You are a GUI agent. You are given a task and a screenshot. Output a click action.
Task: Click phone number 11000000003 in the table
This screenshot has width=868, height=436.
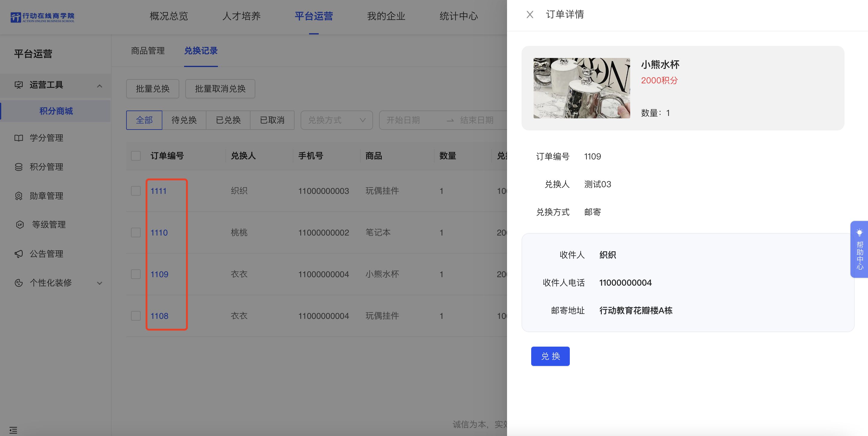[324, 191]
